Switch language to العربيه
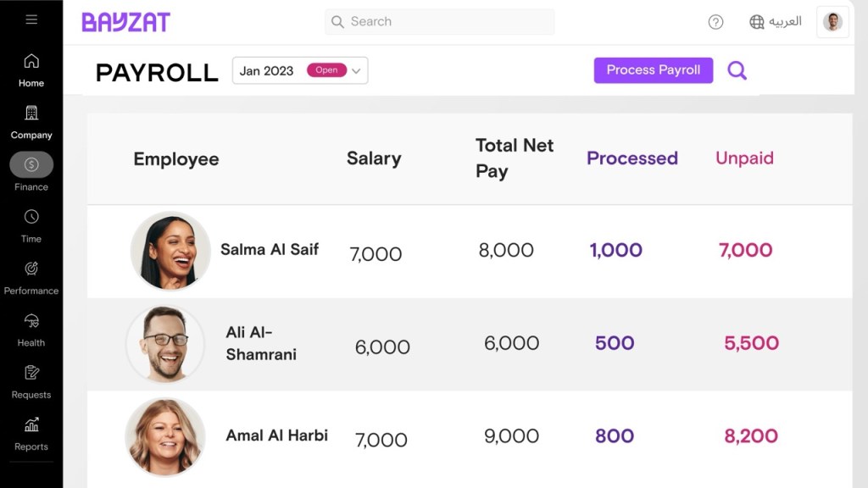The height and width of the screenshot is (488, 868). (784, 22)
